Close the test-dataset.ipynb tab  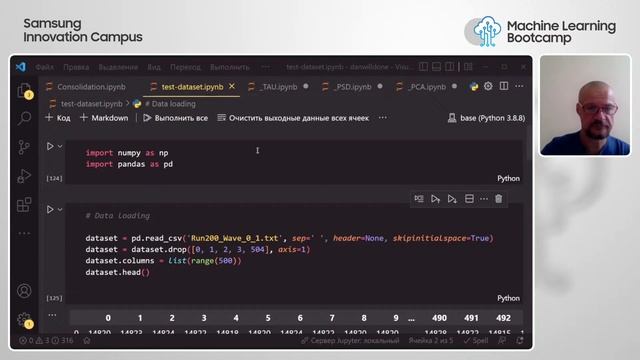[232, 87]
